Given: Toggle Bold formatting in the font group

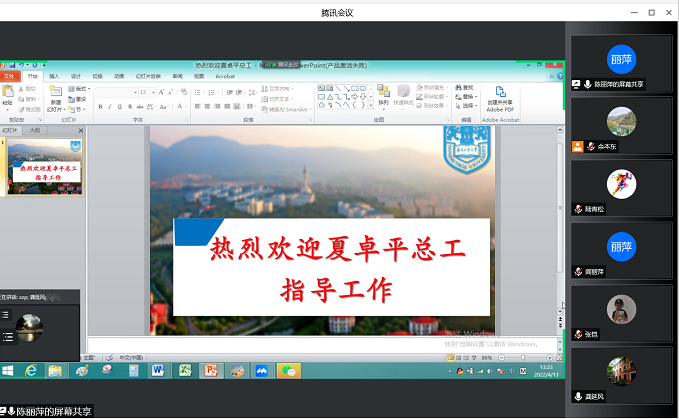Looking at the screenshot, I should point(101,106).
